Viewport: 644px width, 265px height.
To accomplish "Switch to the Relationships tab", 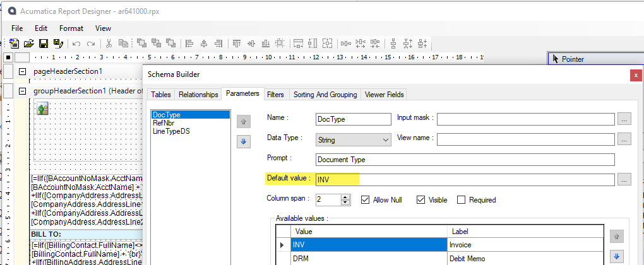I will pos(198,95).
